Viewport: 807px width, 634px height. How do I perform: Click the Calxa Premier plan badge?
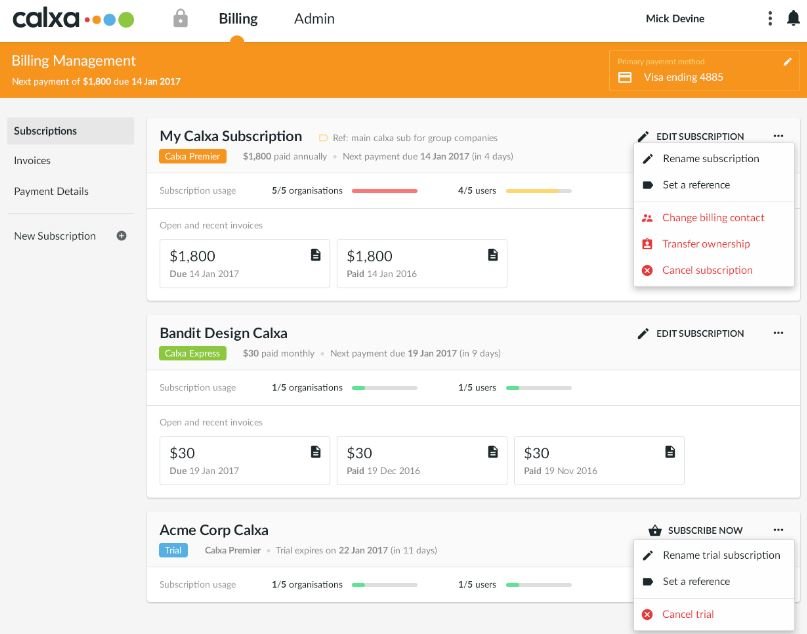[192, 156]
